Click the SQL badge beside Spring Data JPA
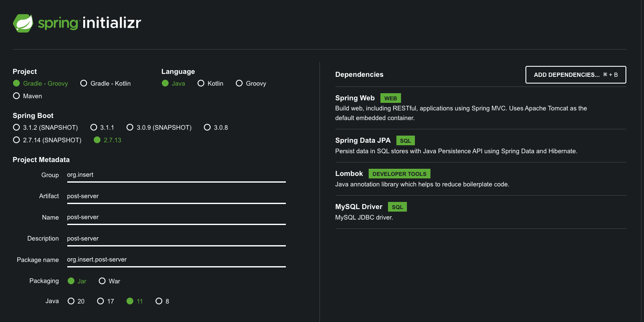The width and height of the screenshot is (644, 322). (406, 141)
